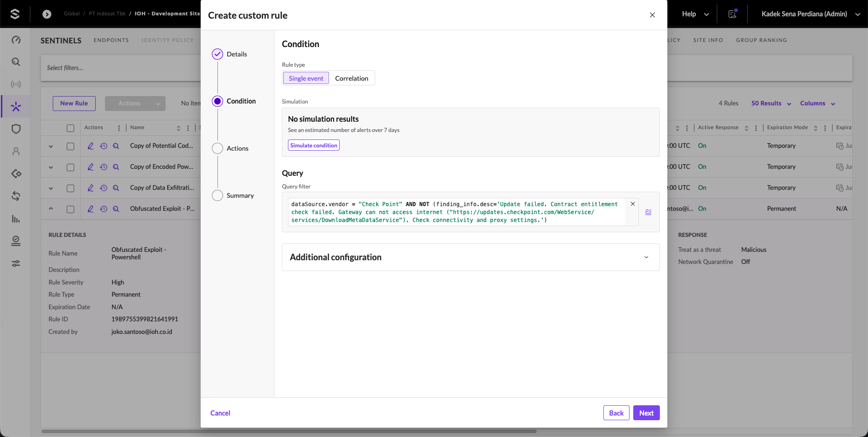Open the shield sidebar icon
Screen dimensions: 868x437
[x=16, y=129]
